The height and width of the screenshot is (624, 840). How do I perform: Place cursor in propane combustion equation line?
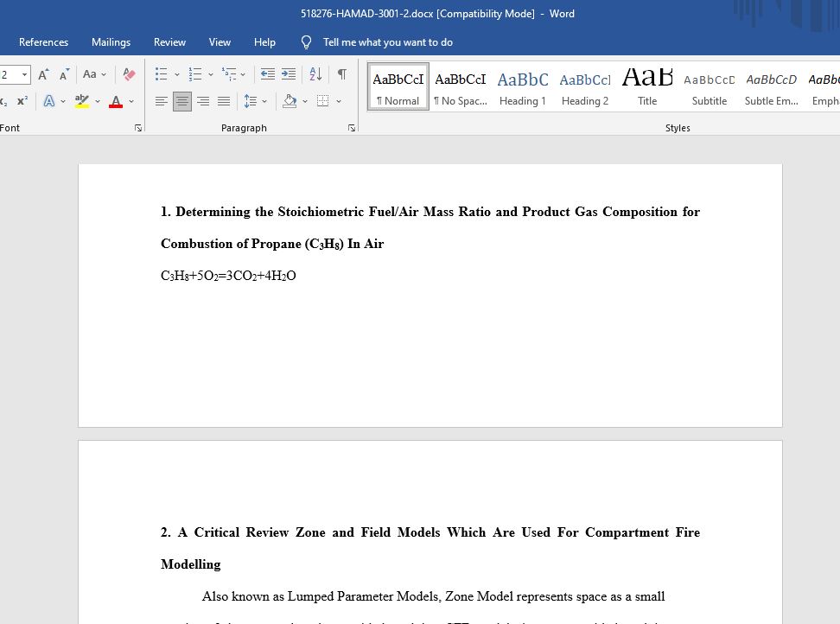point(228,276)
